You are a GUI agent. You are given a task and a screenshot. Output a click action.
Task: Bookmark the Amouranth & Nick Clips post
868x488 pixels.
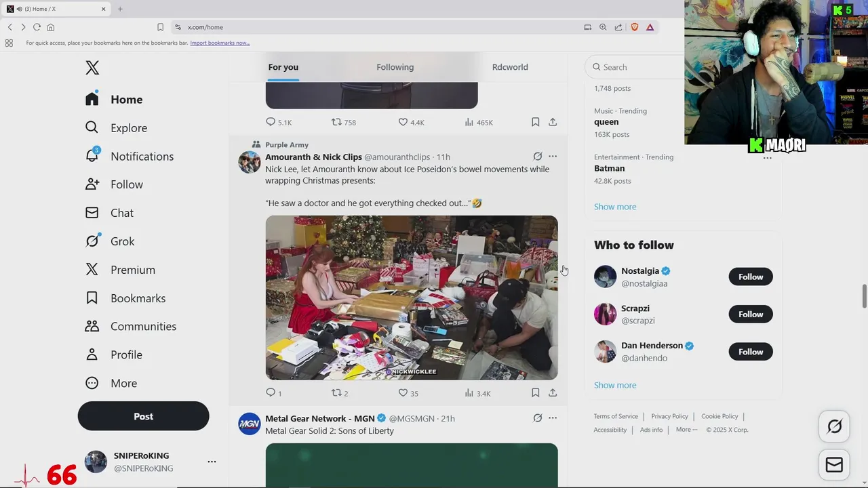pyautogui.click(x=535, y=392)
